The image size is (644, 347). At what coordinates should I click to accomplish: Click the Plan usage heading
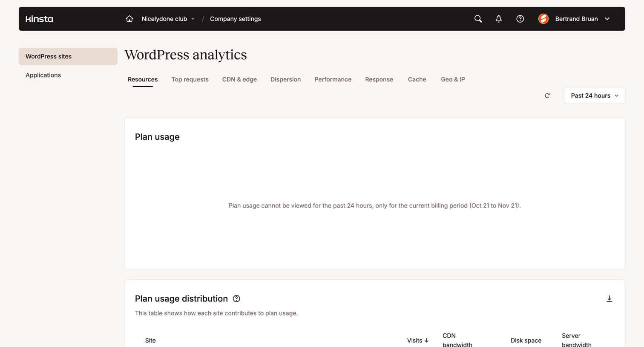[157, 137]
